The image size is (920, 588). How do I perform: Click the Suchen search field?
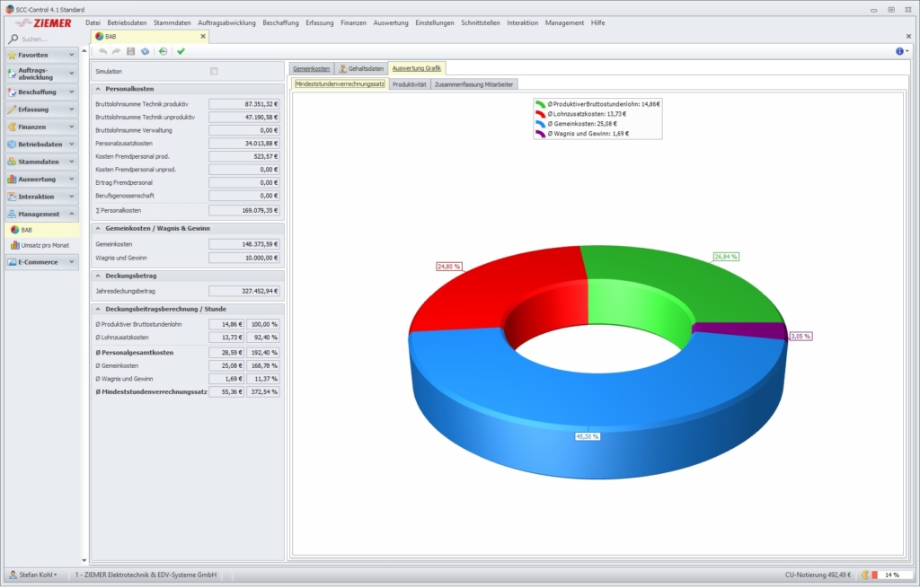pyautogui.click(x=49, y=39)
